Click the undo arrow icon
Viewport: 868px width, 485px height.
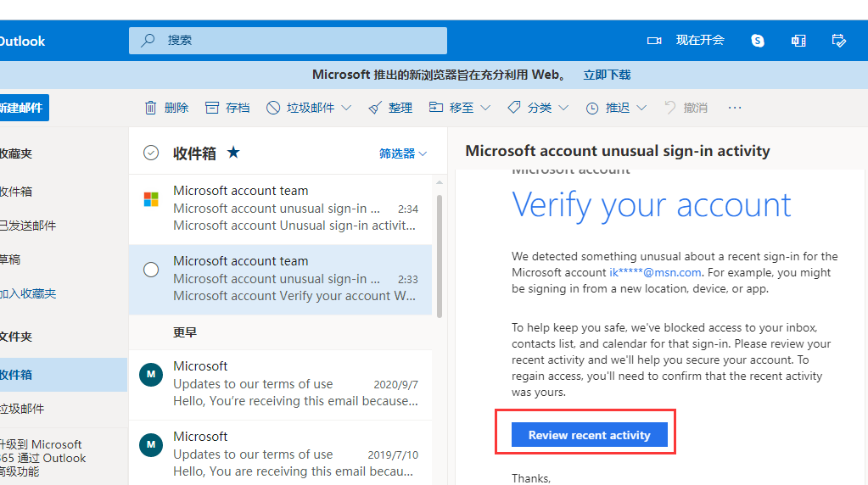[x=669, y=108]
